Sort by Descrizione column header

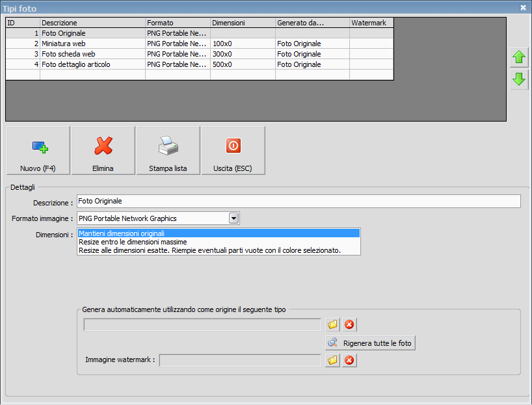coord(92,23)
